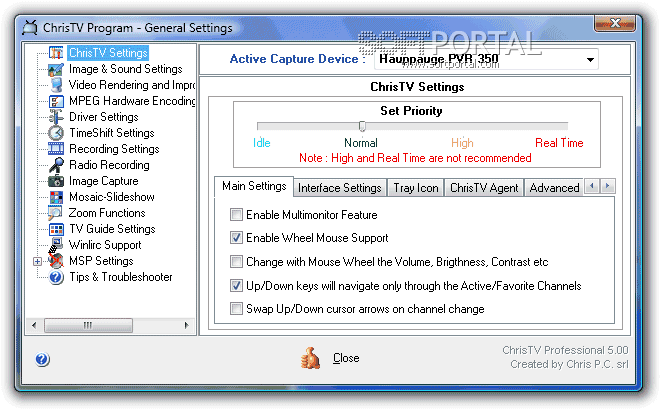The image size is (661, 410).
Task: Switch to Main Settings tab
Action: tap(254, 186)
